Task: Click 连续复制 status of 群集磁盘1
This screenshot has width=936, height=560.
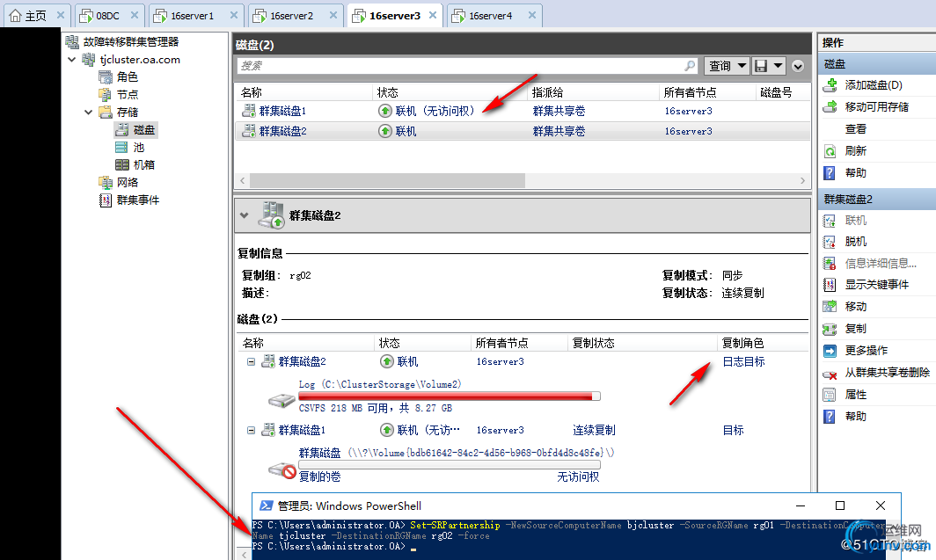Action: click(594, 430)
